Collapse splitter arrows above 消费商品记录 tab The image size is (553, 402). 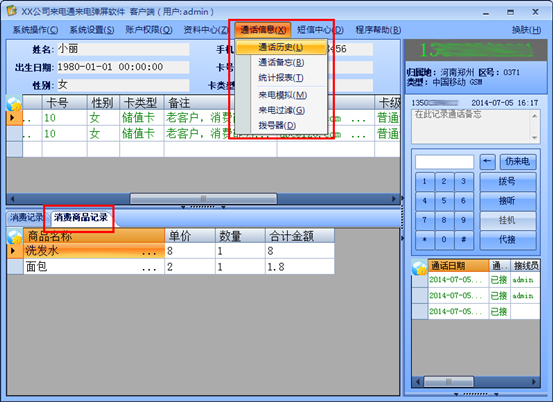coord(203,207)
